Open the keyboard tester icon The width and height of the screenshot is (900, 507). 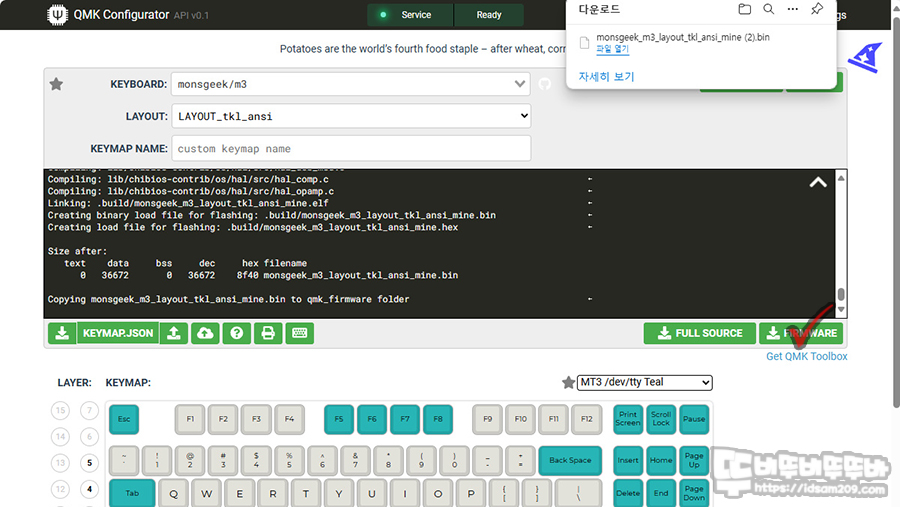pyautogui.click(x=300, y=333)
